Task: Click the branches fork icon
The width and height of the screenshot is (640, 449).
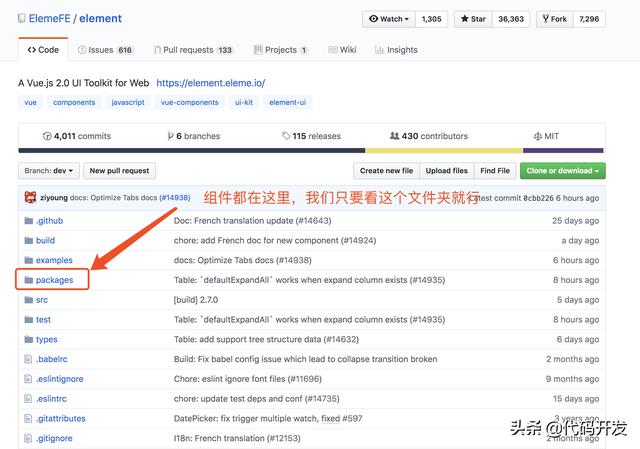Action: point(171,136)
